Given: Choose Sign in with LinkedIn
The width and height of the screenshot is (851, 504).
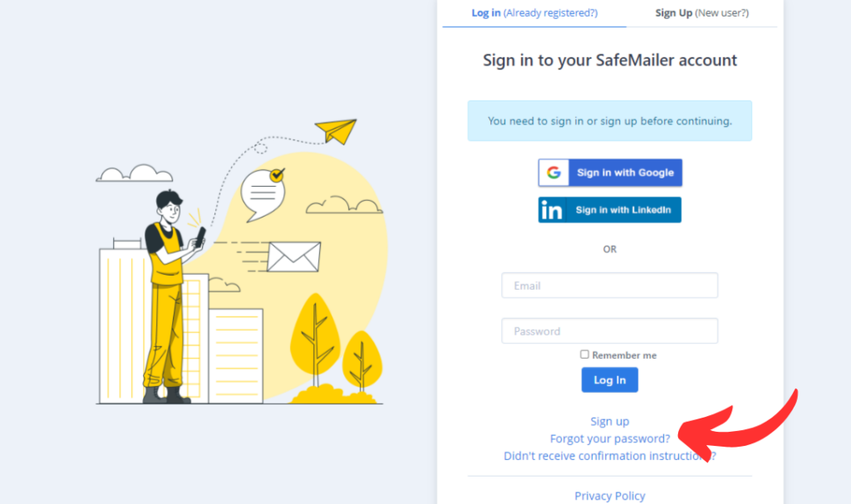Looking at the screenshot, I should [610, 210].
